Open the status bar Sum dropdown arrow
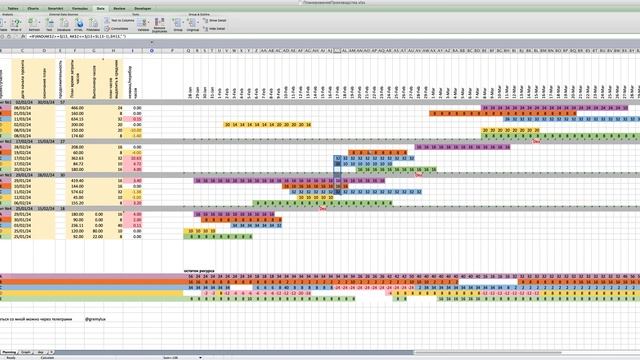This screenshot has width=640, height=360. (200, 358)
